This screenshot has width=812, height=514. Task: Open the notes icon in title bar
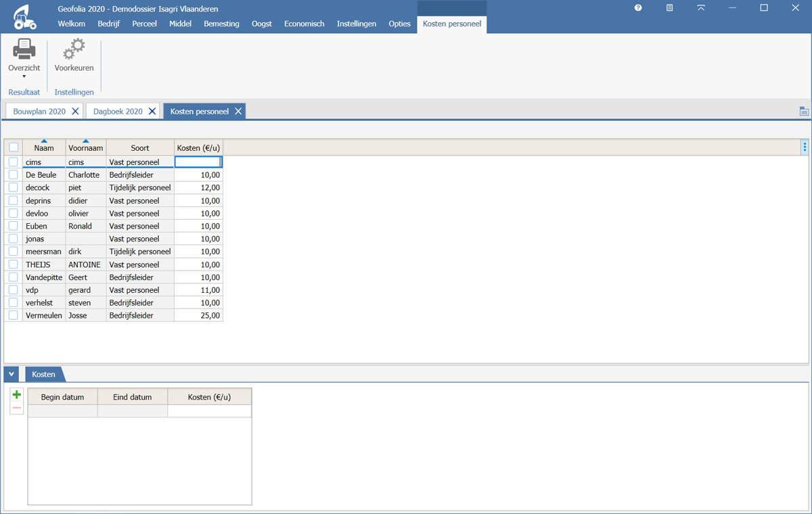669,7
